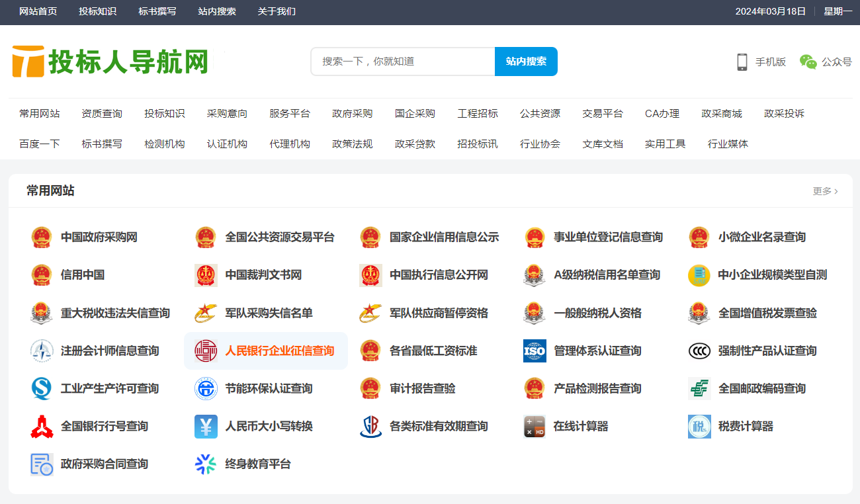The image size is (860, 504).
Task: Open the 重大税收违法失信查询 link
Action: (116, 313)
